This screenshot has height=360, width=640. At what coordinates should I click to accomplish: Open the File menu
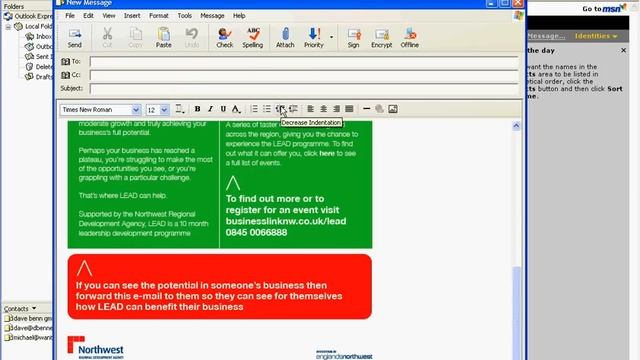[x=70, y=16]
